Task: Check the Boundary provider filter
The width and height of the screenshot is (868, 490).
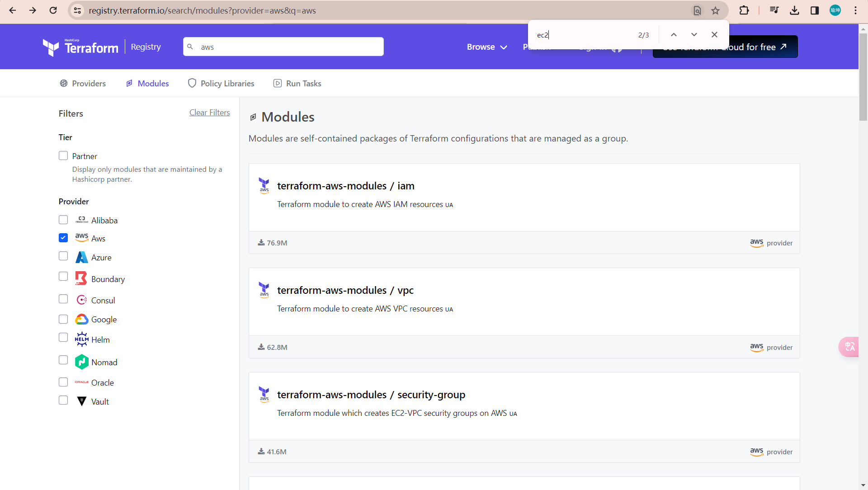Action: (63, 276)
